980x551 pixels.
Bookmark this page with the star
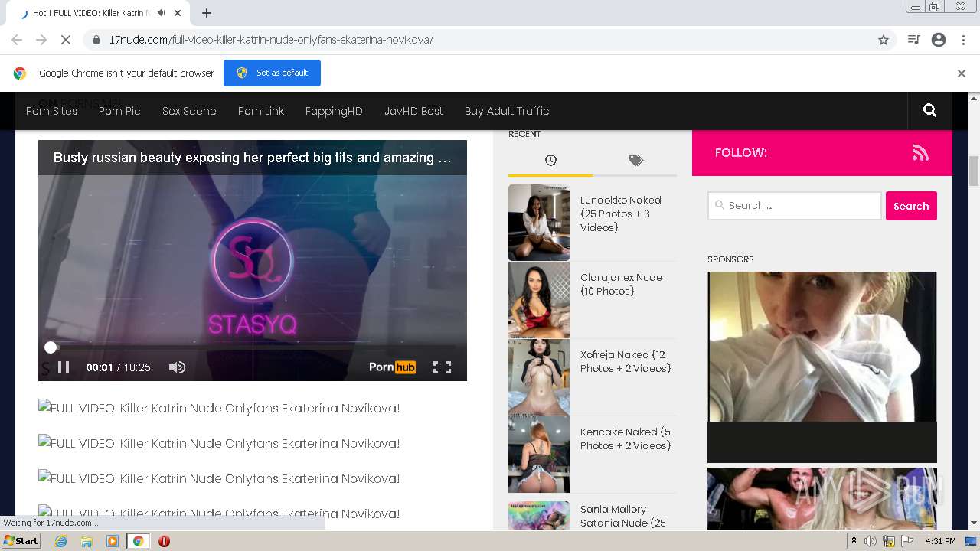(x=884, y=40)
